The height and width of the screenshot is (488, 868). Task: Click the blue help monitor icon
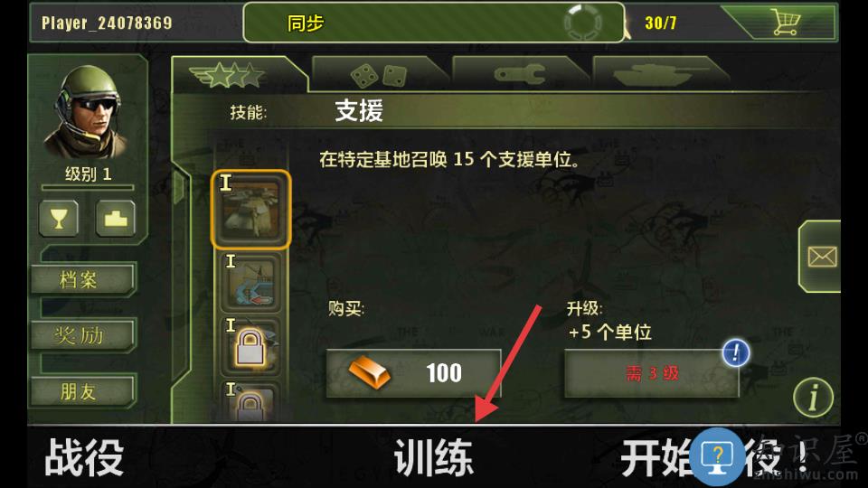click(717, 457)
